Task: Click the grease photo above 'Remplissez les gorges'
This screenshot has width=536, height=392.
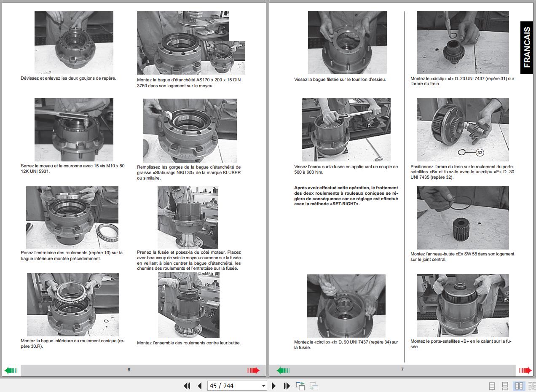Action: tap(190, 131)
